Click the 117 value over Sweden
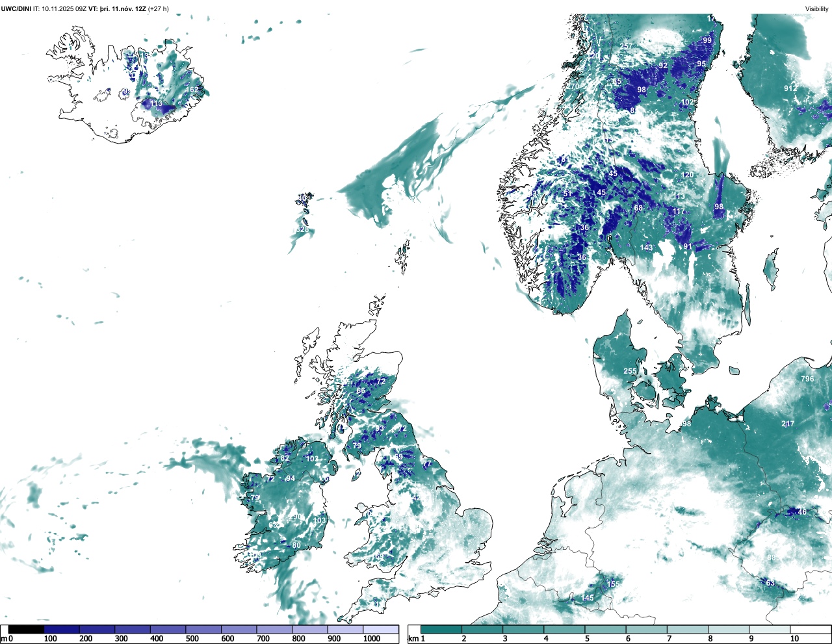 click(x=679, y=211)
